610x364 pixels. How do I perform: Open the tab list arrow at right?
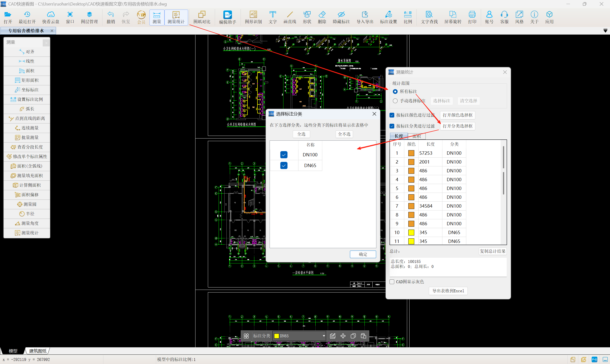point(605,31)
